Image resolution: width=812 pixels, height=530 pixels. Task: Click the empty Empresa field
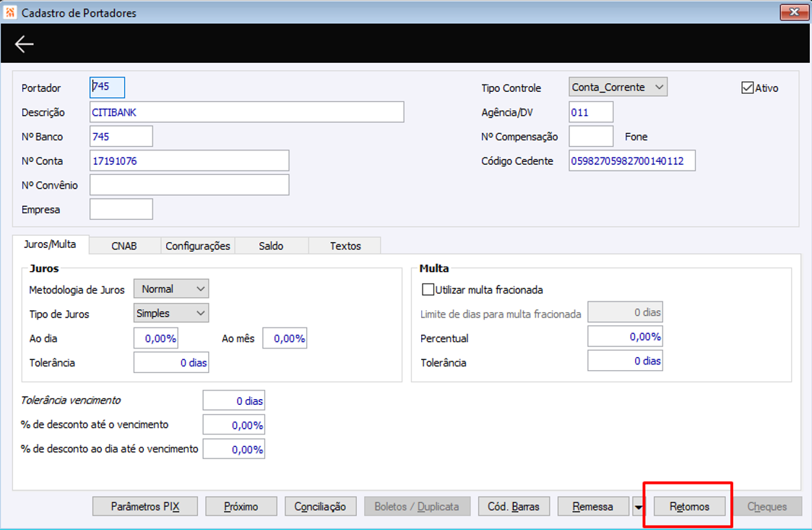coord(121,209)
